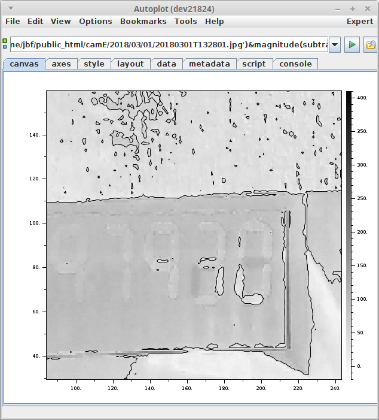Switch to the style tab
379x420 pixels.
pyautogui.click(x=94, y=64)
